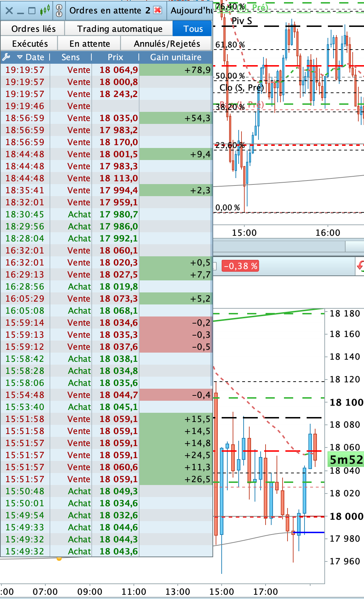
Task: Select gain cell +9,4
Action: click(176, 154)
